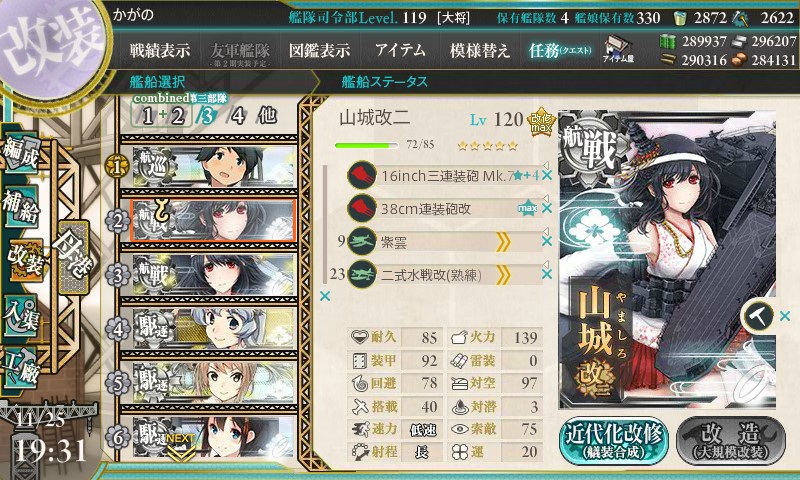The image size is (800, 480).
Task: Open the 工廠 factory side icon
Action: (21, 368)
